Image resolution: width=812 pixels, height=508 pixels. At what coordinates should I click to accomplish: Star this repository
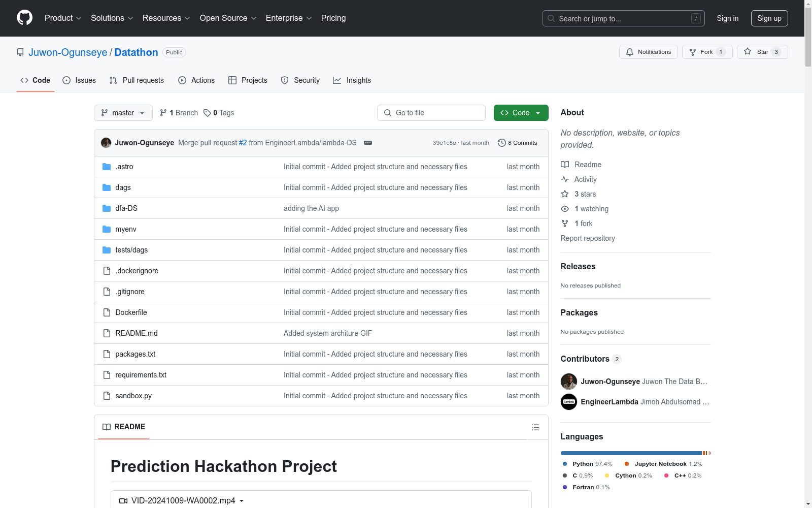[x=762, y=52]
